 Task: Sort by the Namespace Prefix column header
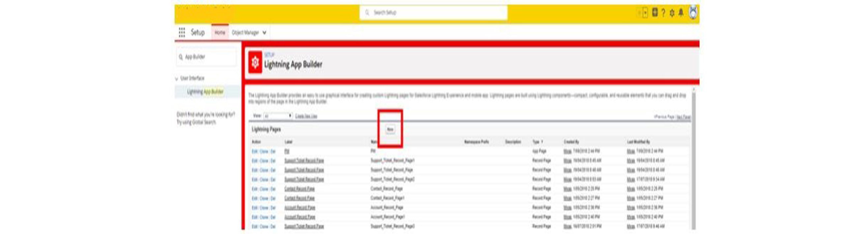[476, 142]
